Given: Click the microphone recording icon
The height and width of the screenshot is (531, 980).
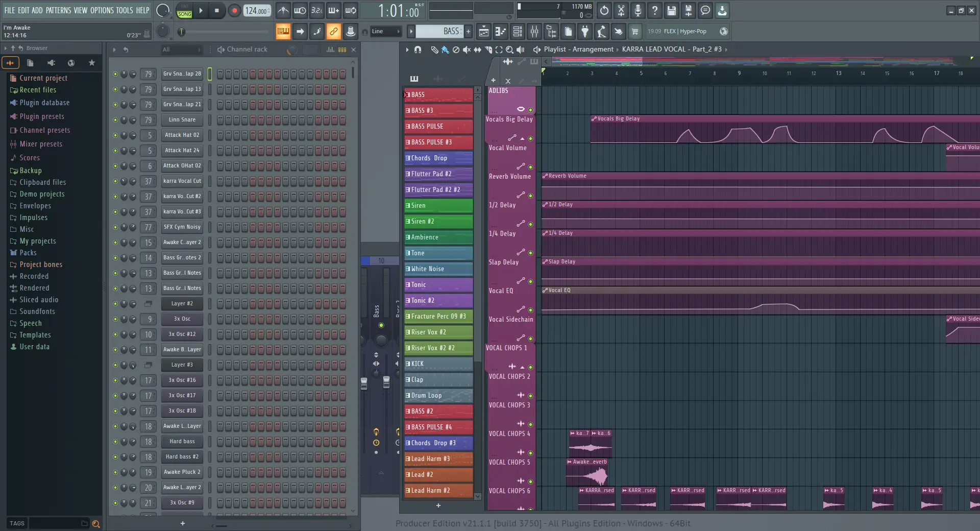Looking at the screenshot, I should (x=638, y=10).
